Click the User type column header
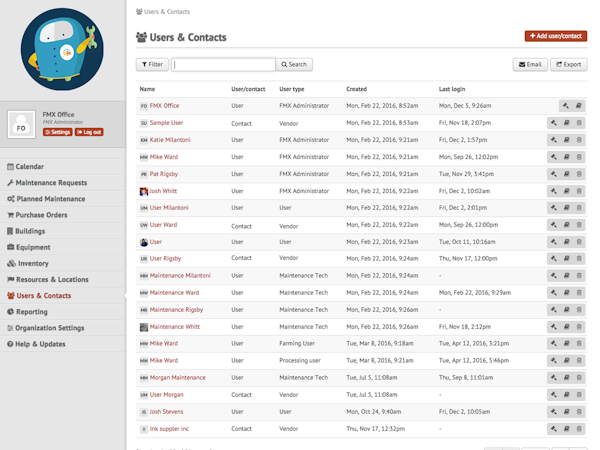600x450 pixels. click(x=292, y=89)
